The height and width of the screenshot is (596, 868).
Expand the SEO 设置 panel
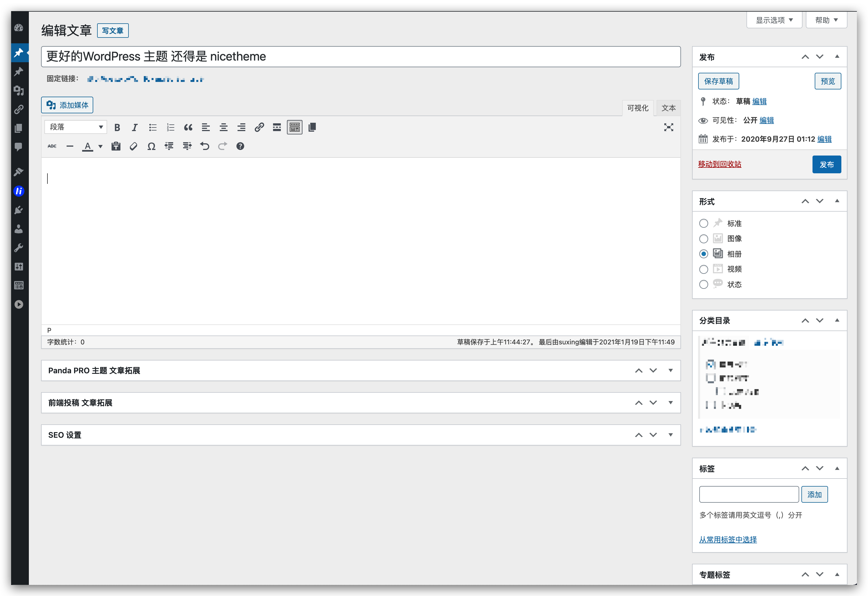[x=670, y=435]
